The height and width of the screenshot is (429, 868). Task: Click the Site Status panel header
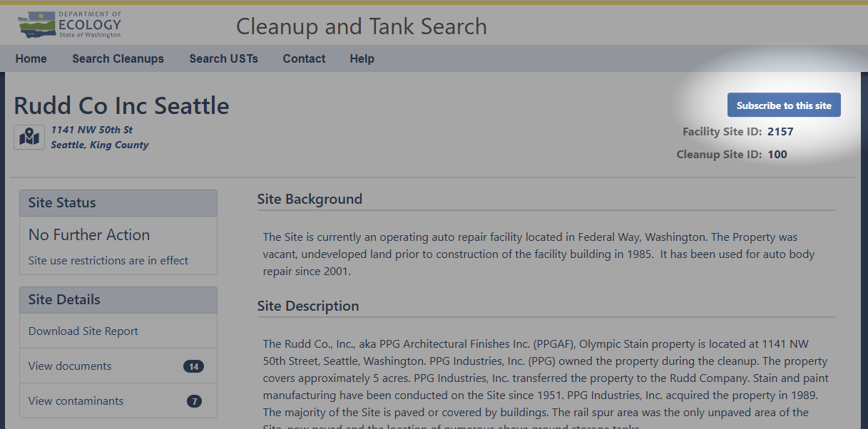(118, 203)
